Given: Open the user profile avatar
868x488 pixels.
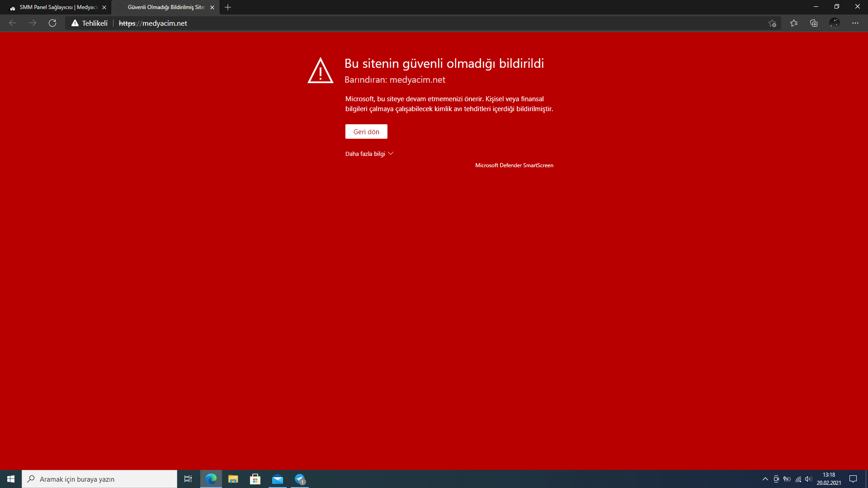Looking at the screenshot, I should (835, 23).
